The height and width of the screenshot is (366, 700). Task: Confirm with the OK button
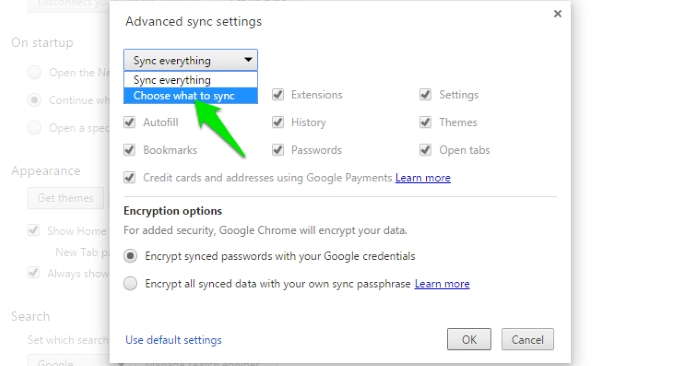click(x=469, y=340)
